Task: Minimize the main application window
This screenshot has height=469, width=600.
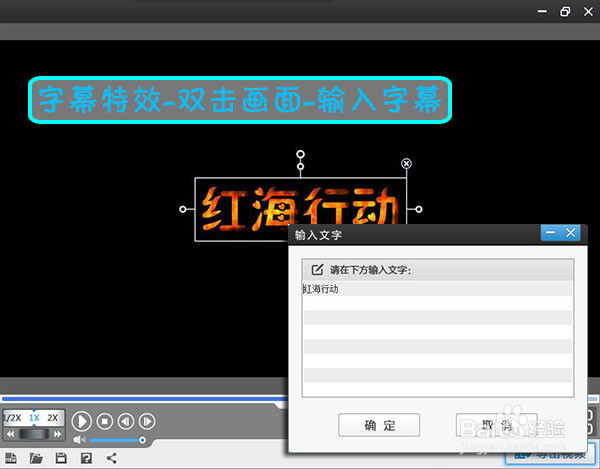Action: (x=542, y=12)
